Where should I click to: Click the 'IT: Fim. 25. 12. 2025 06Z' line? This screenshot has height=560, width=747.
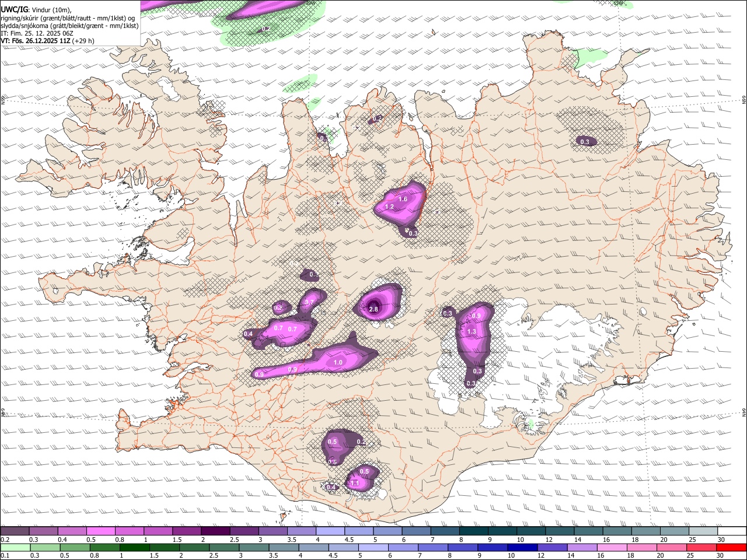pyautogui.click(x=37, y=33)
